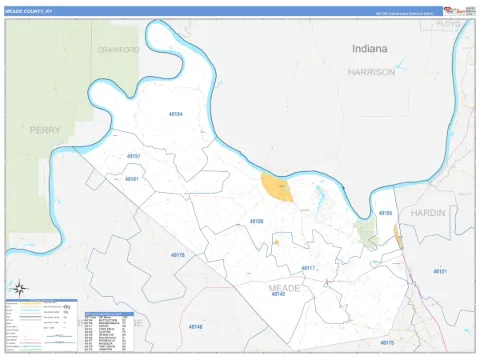Click ZIP code label 40157
This screenshot has height=360, width=480.
(x=134, y=156)
